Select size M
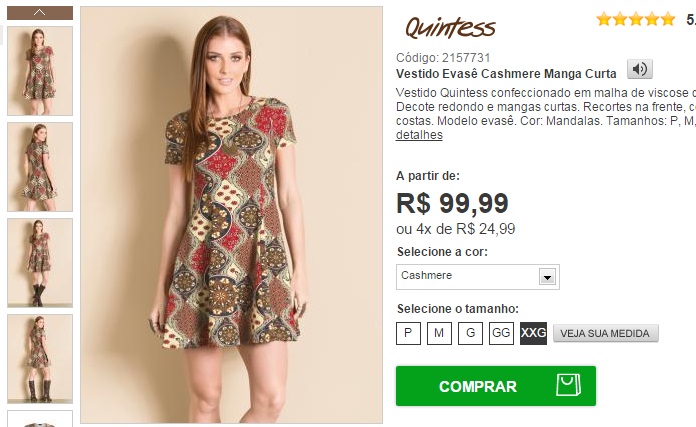 [x=439, y=333]
